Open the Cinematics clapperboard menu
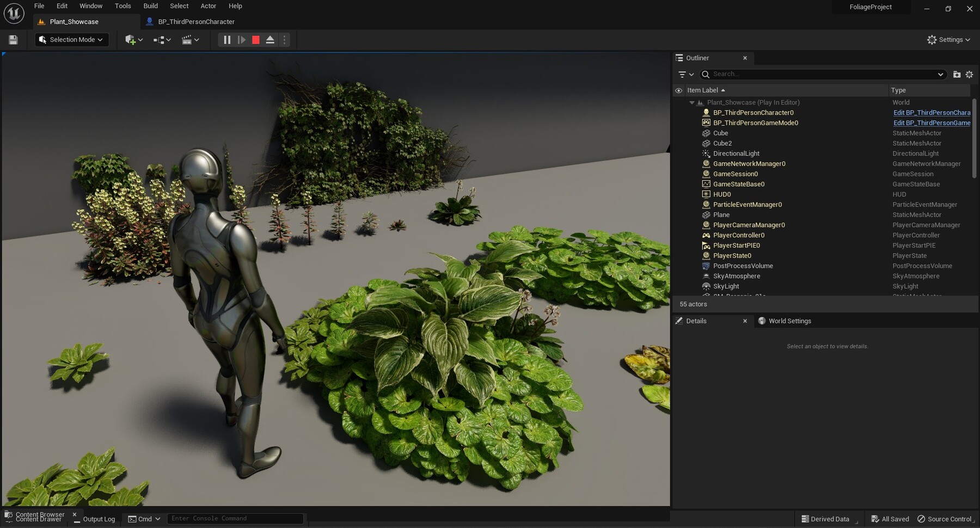This screenshot has width=980, height=528. [x=191, y=39]
